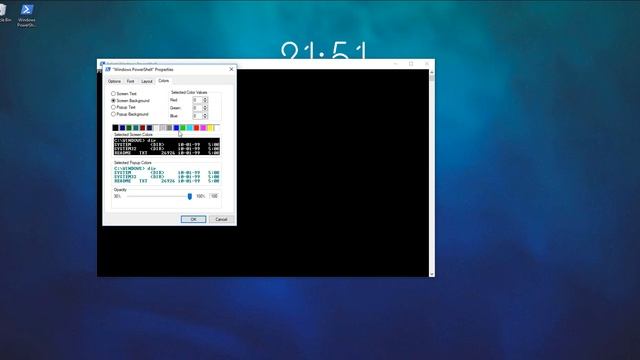Click the Selected Popup Colors preview
The height and width of the screenshot is (360, 640).
click(x=167, y=174)
